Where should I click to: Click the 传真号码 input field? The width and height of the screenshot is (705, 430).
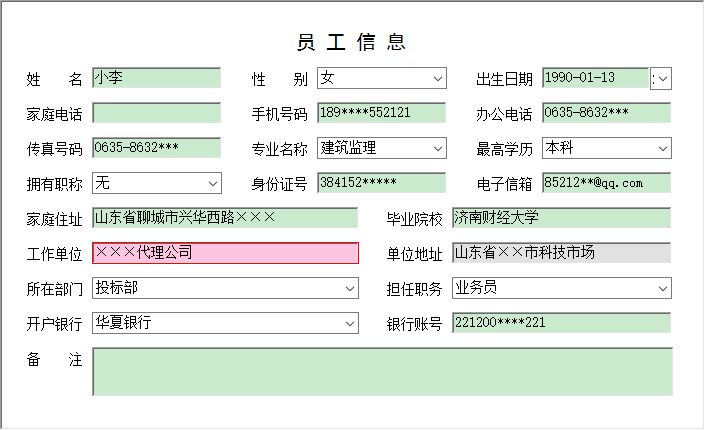(x=156, y=148)
